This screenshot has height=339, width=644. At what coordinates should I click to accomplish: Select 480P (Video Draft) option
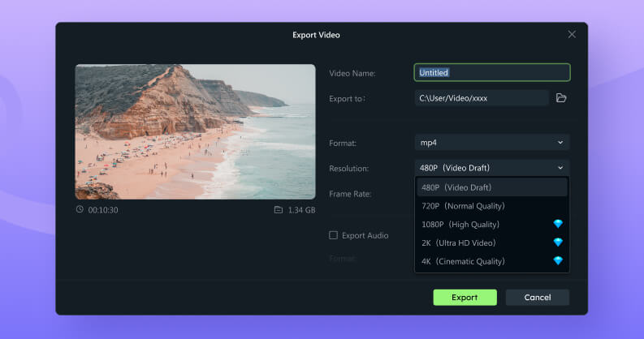[491, 187]
